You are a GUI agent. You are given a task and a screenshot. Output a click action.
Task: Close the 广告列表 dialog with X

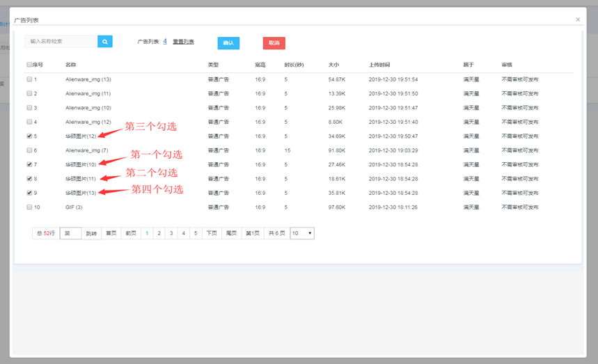(578, 19)
